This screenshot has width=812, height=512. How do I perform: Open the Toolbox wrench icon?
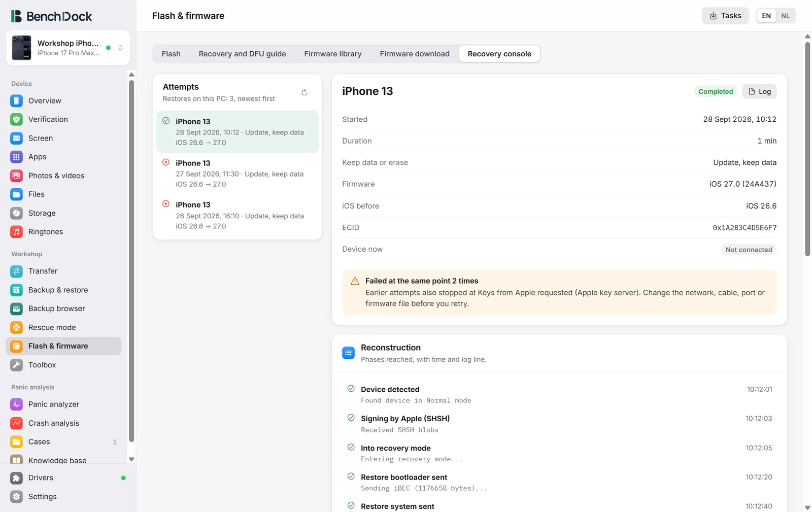coord(16,365)
